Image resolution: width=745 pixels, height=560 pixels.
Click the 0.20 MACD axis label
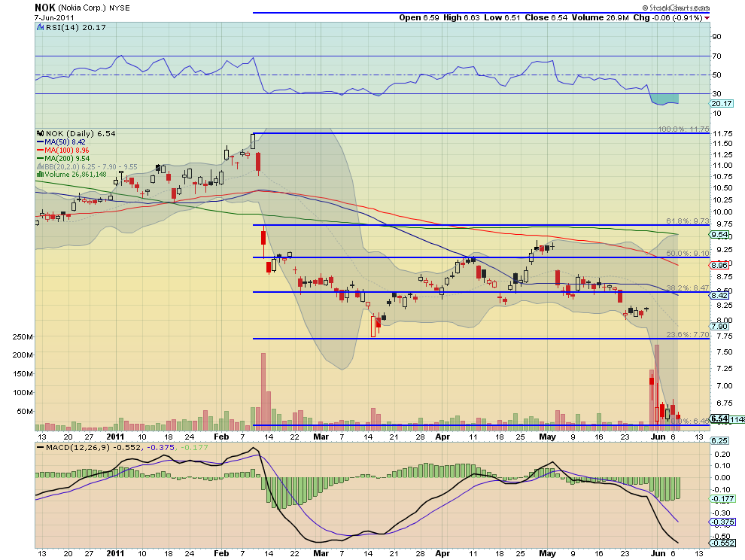click(x=722, y=455)
